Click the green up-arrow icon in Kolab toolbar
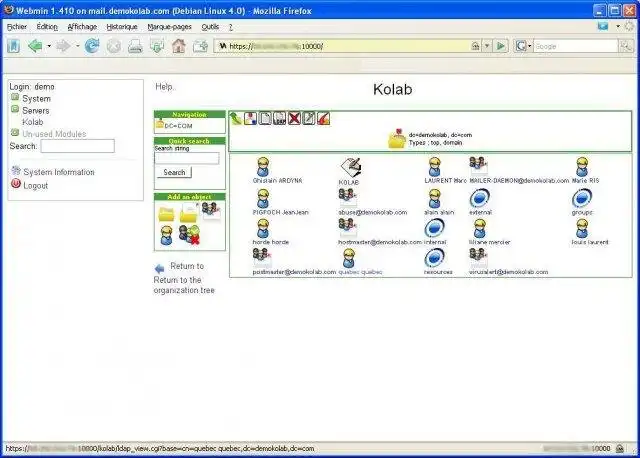640x458 pixels. [236, 118]
